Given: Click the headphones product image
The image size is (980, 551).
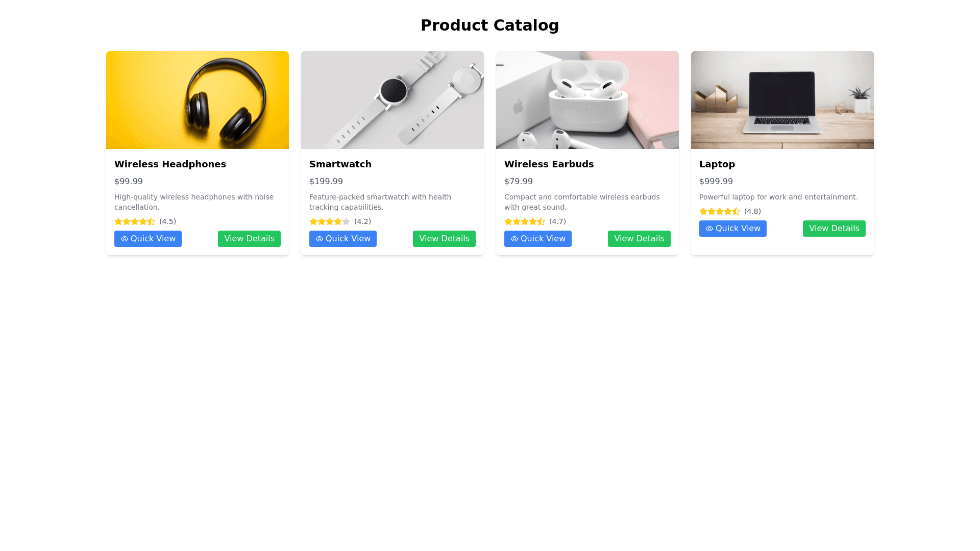Looking at the screenshot, I should 198,100.
